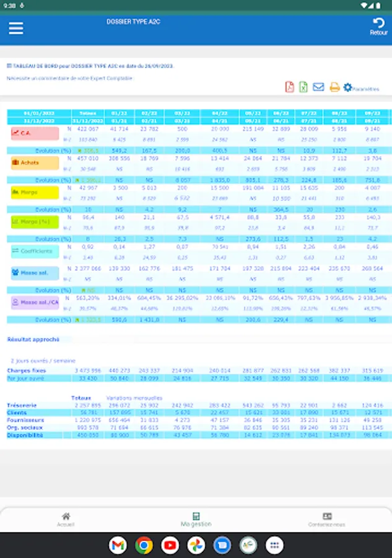Open the hamburger navigation menu
Image resolution: width=392 pixels, height=558 pixels.
coord(16,28)
